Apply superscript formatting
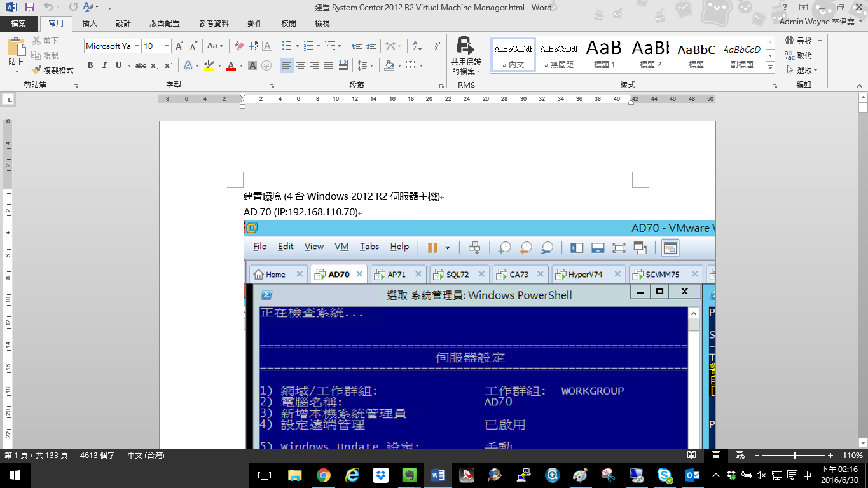 (x=169, y=65)
